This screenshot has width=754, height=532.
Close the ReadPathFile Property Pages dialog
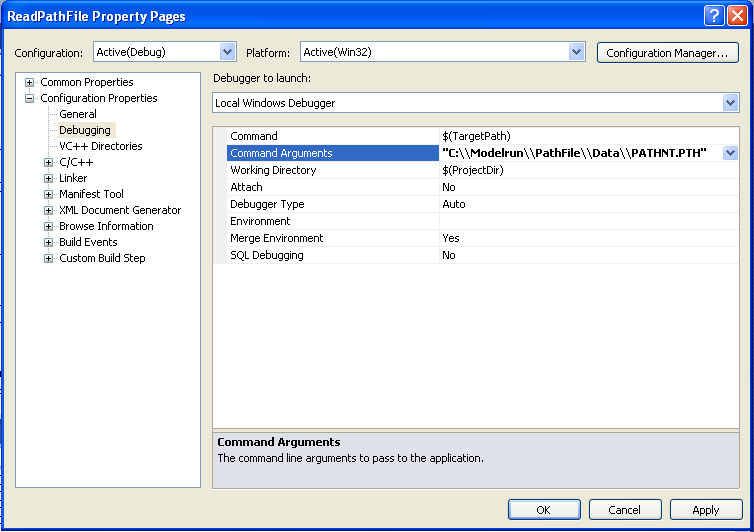pyautogui.click(x=737, y=16)
